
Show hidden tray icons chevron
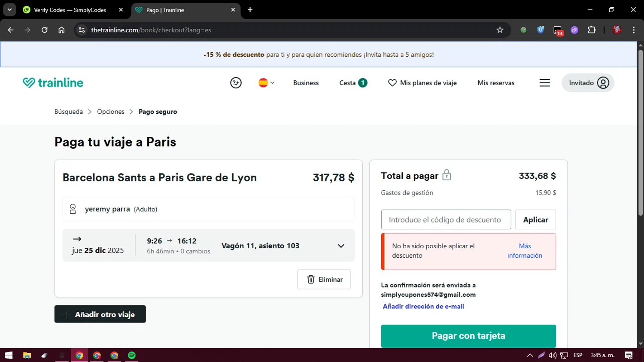tap(530, 355)
